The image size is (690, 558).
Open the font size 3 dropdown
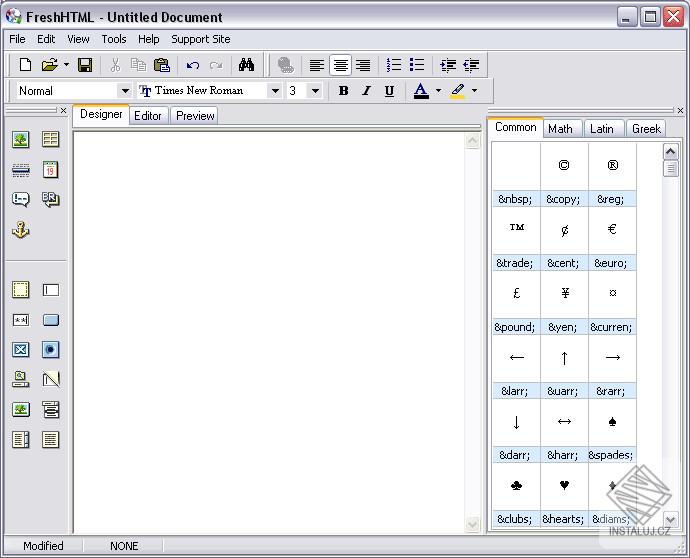316,91
